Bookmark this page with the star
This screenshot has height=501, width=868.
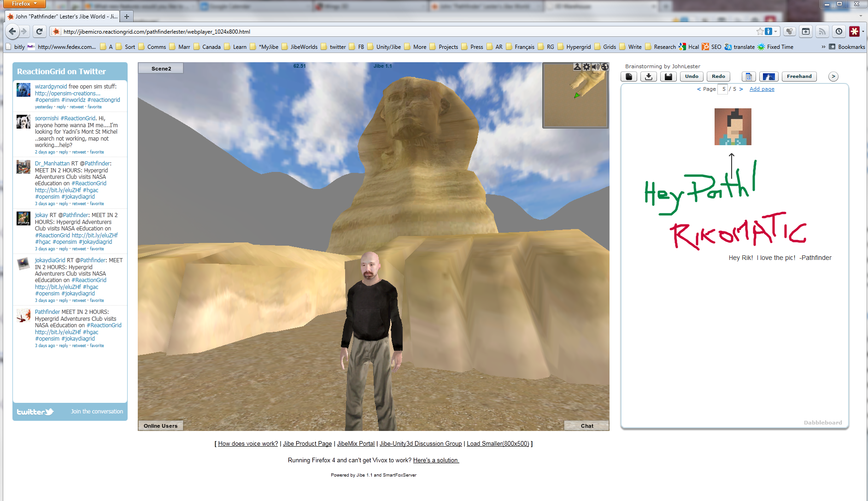coord(760,31)
